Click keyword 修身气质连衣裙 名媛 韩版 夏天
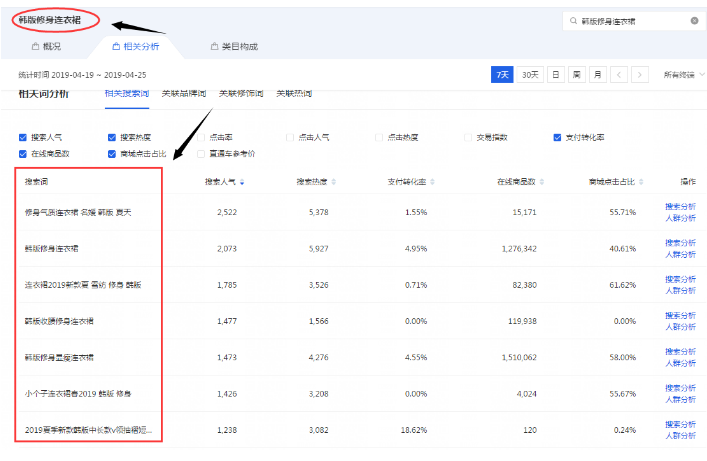Image resolution: width=707 pixels, height=461 pixels. [78, 212]
